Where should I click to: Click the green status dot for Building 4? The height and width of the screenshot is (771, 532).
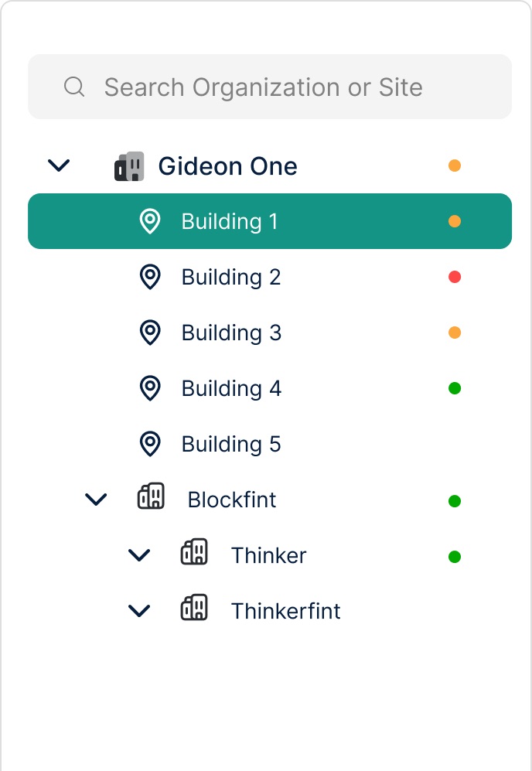point(455,388)
